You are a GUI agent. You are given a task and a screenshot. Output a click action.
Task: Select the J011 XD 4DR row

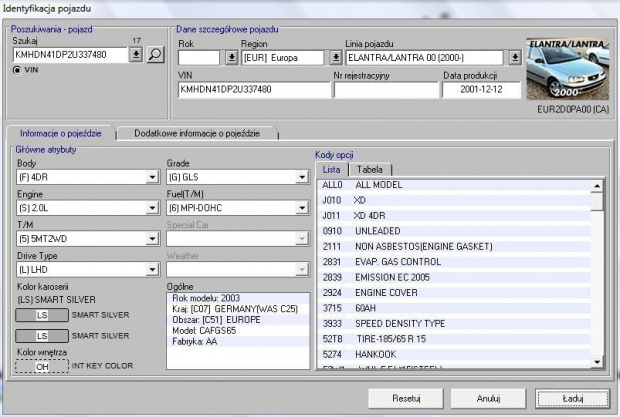(454, 216)
